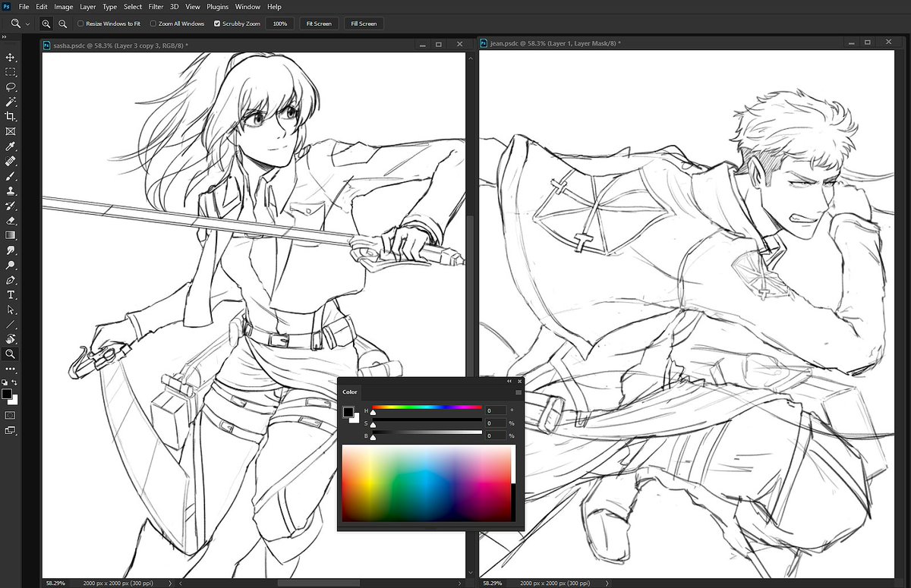Image resolution: width=911 pixels, height=588 pixels.
Task: Select the Zoom tool in the toolbar
Action: tap(11, 354)
